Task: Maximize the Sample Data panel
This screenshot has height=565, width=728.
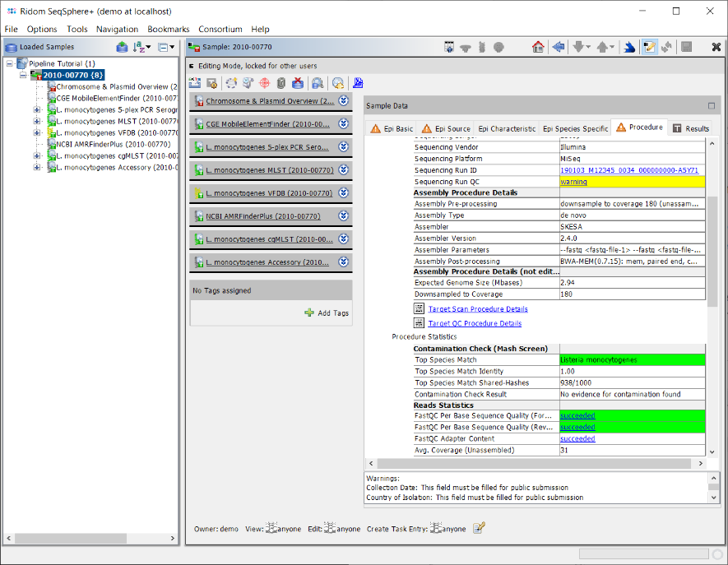Action: click(x=711, y=105)
